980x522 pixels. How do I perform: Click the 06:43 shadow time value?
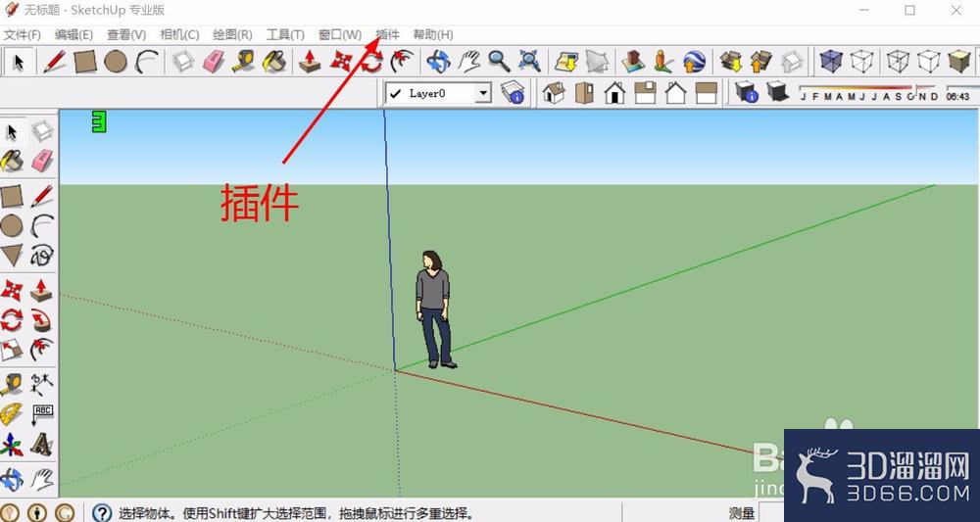pyautogui.click(x=957, y=97)
